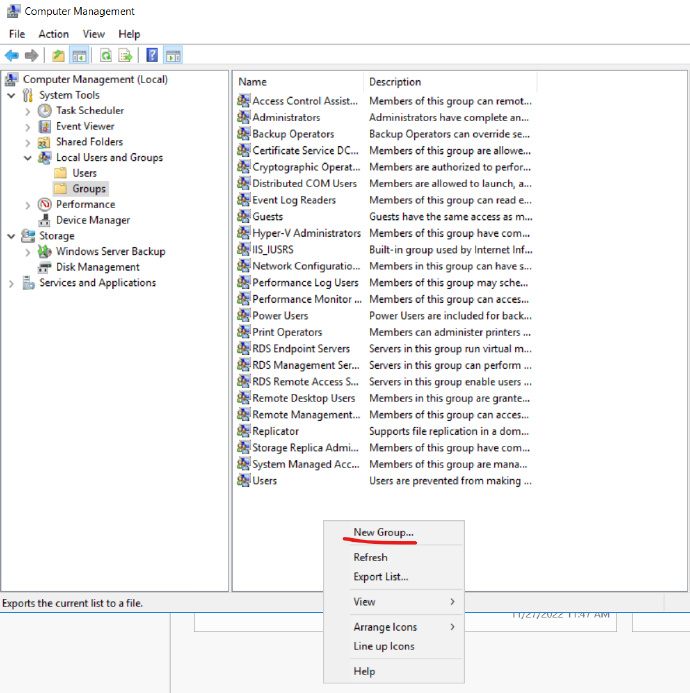Screen dimensions: 690x693
Task: Click the Up one level folder icon
Action: pos(58,56)
